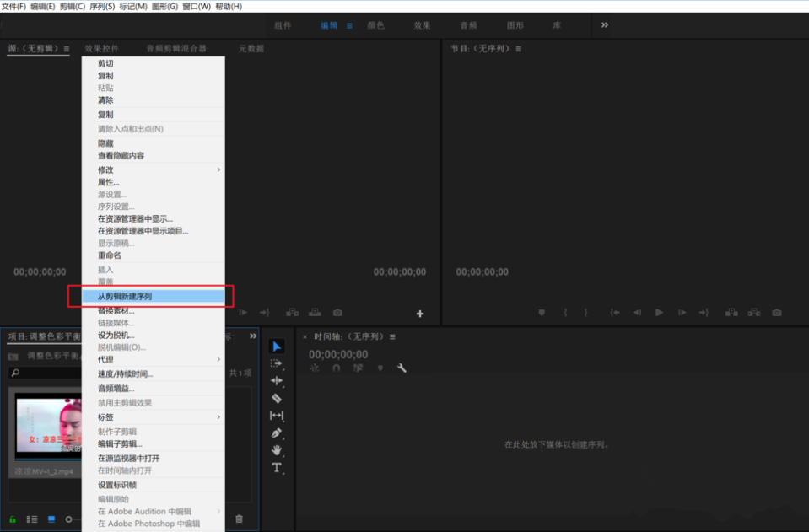Image resolution: width=809 pixels, height=532 pixels.
Task: Choose 从剪辑新建序列 in context menu
Action: point(152,297)
